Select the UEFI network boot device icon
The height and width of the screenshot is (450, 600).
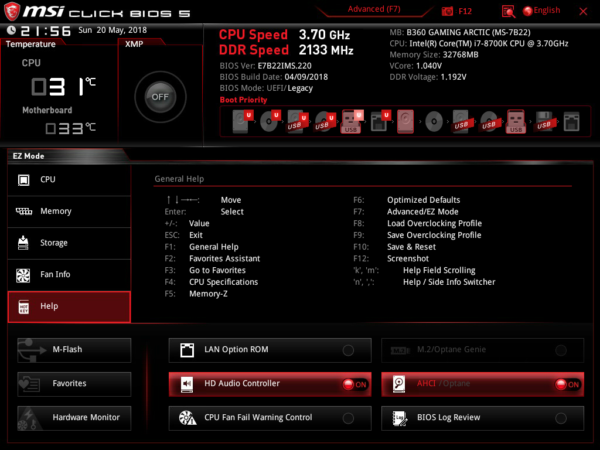[x=380, y=122]
